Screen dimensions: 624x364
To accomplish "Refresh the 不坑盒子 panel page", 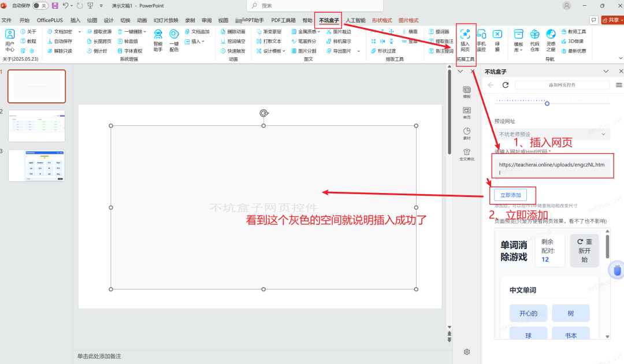I will pyautogui.click(x=506, y=85).
